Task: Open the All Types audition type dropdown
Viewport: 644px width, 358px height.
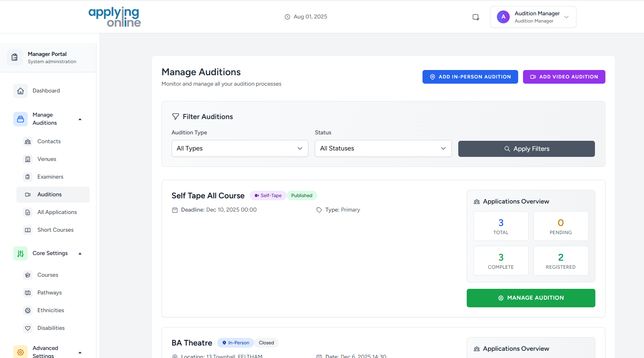Action: click(x=240, y=148)
